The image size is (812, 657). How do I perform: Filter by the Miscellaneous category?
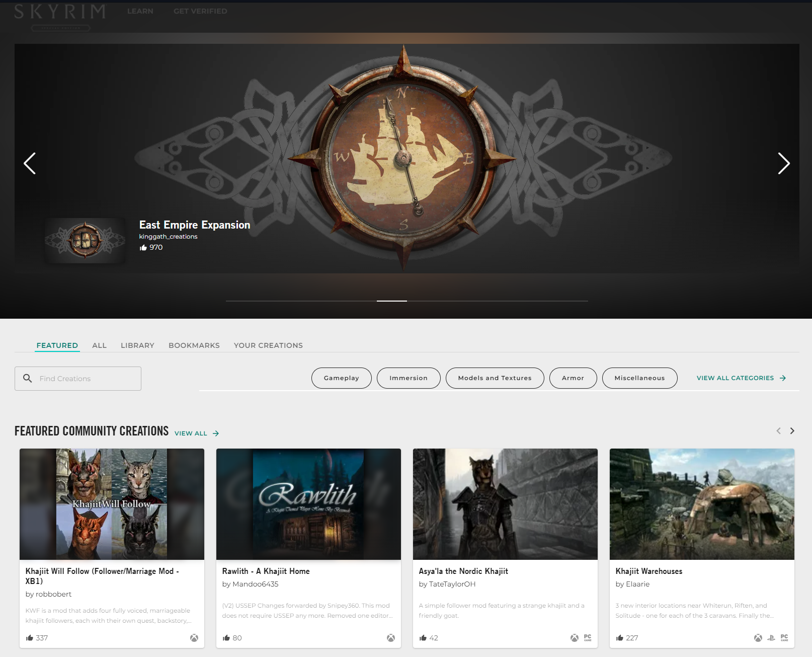(x=640, y=378)
